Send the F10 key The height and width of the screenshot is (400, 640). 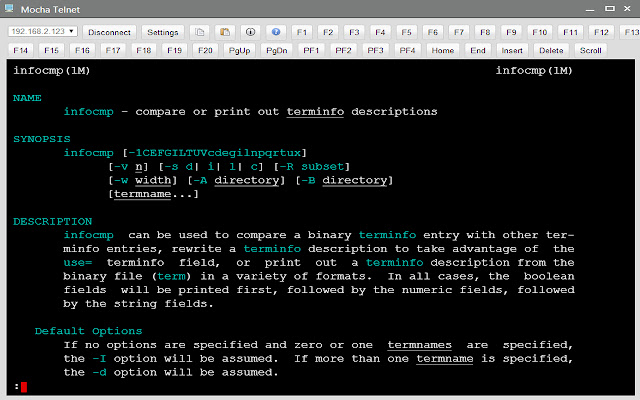pyautogui.click(x=539, y=32)
